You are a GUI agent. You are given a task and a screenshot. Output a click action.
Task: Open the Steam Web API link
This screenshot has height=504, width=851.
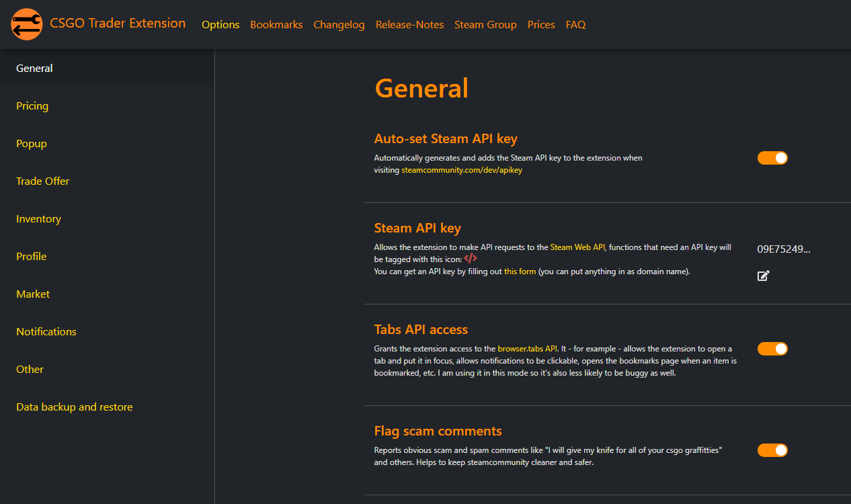578,247
